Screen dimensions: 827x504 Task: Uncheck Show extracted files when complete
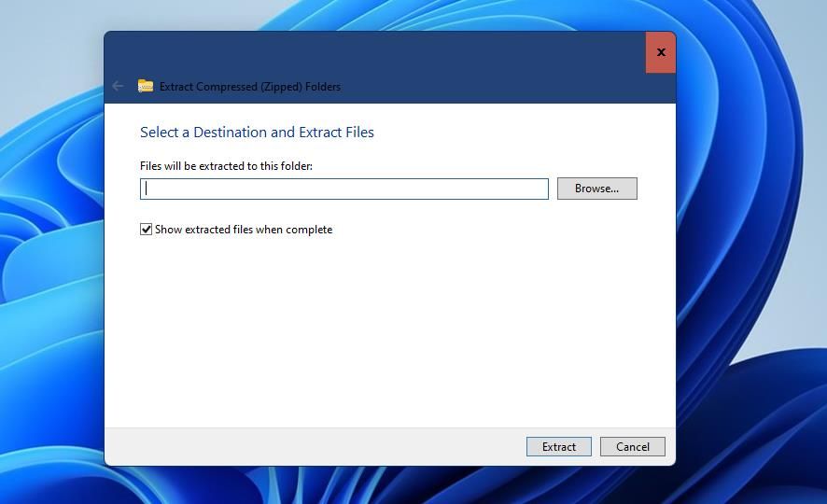pyautogui.click(x=147, y=230)
